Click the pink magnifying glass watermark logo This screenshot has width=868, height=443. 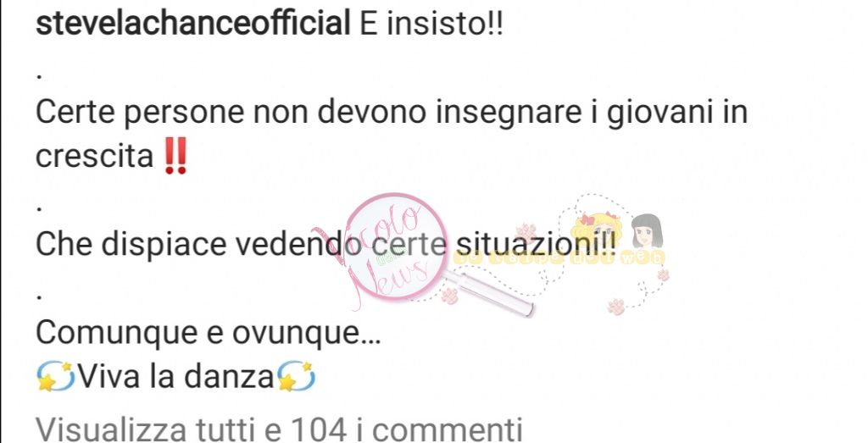(x=397, y=246)
